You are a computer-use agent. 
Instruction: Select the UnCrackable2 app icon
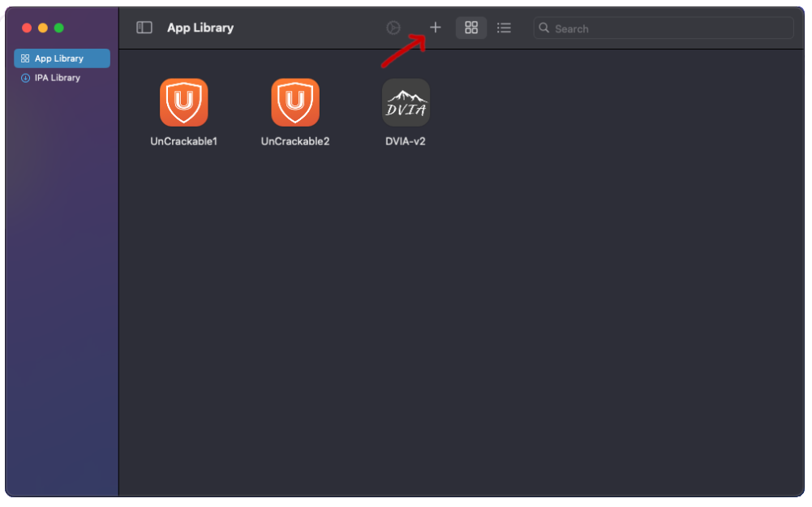[295, 102]
